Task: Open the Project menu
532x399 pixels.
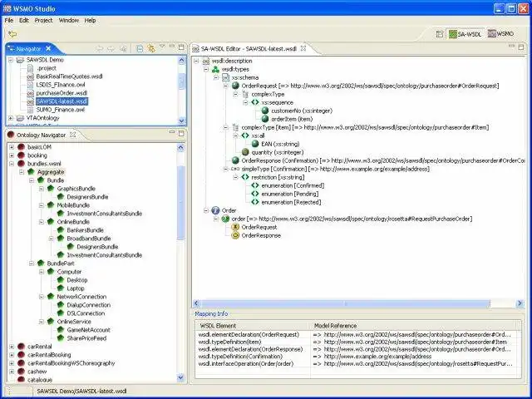Action: click(43, 20)
